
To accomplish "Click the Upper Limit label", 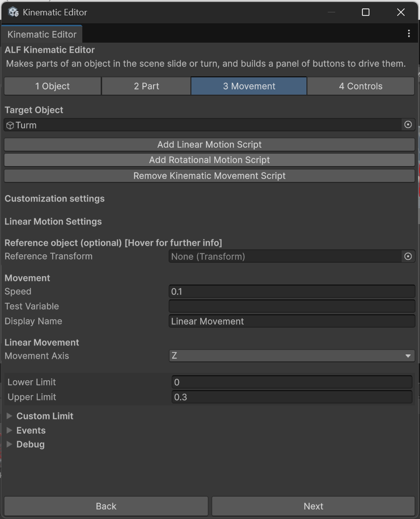I will pyautogui.click(x=32, y=397).
